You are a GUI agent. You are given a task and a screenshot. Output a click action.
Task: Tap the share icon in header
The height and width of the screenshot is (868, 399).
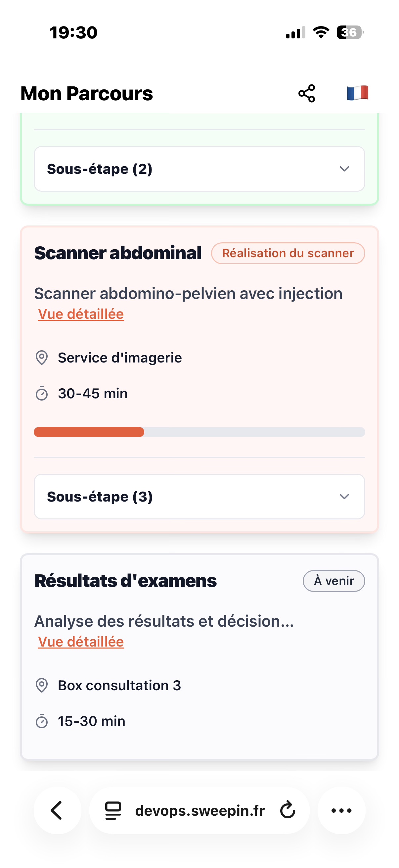(x=307, y=93)
